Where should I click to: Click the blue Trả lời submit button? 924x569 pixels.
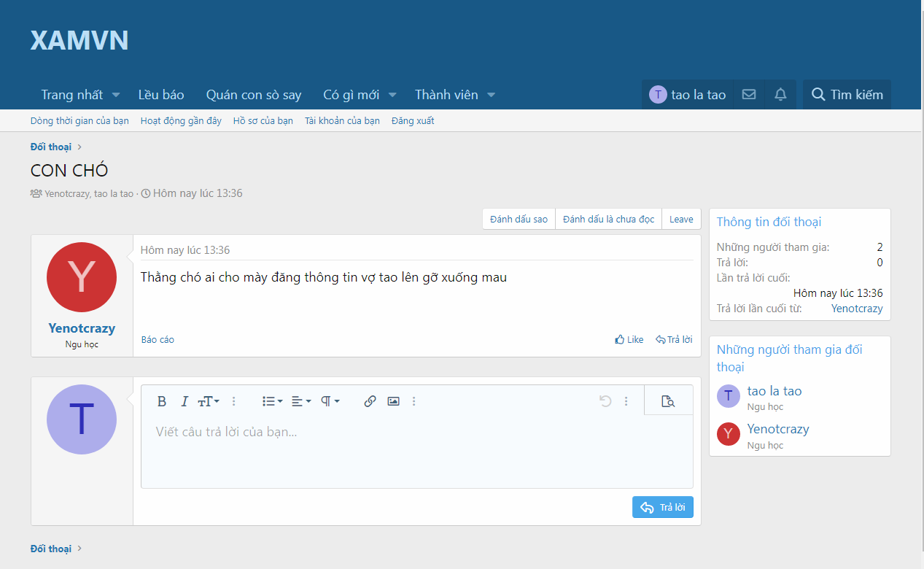click(662, 507)
